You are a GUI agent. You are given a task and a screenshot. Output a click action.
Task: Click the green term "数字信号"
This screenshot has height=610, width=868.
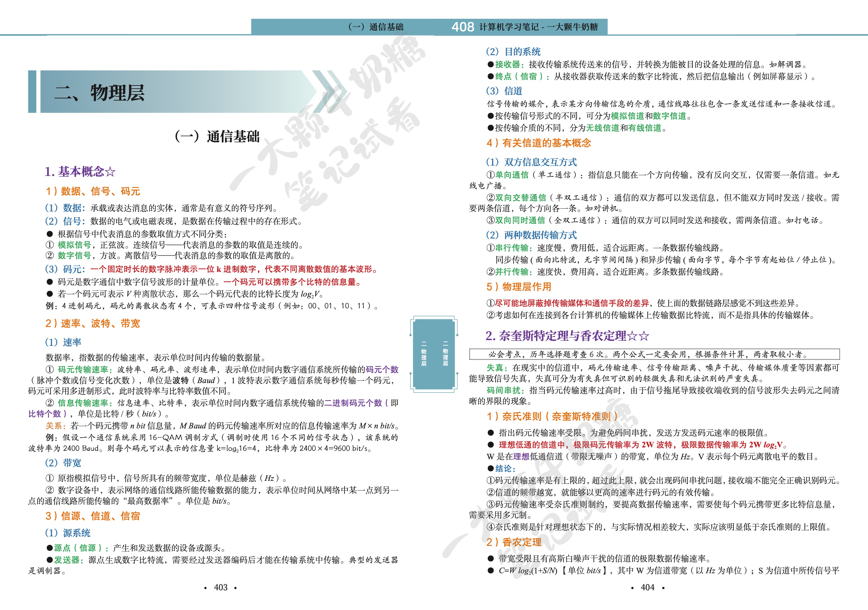point(74,256)
